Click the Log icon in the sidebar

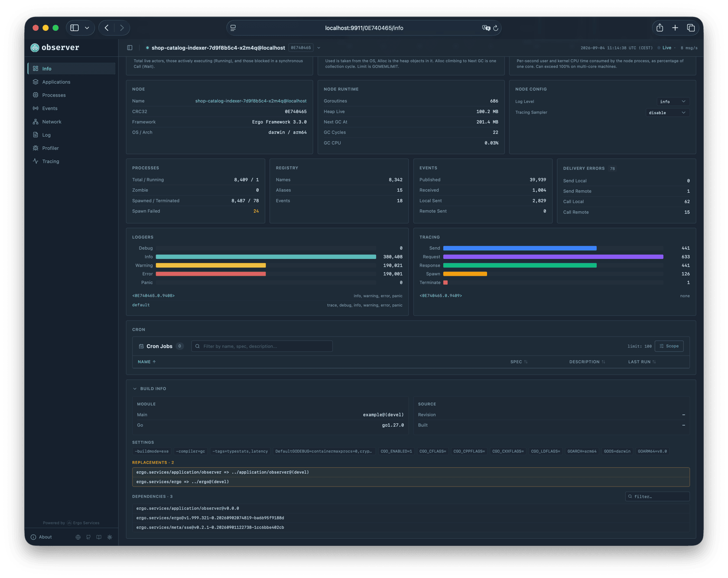click(36, 135)
